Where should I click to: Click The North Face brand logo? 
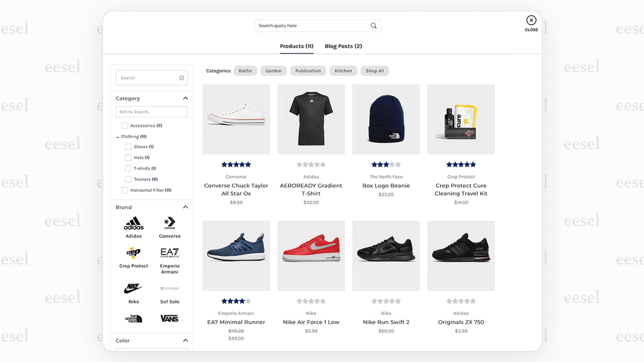point(133,318)
